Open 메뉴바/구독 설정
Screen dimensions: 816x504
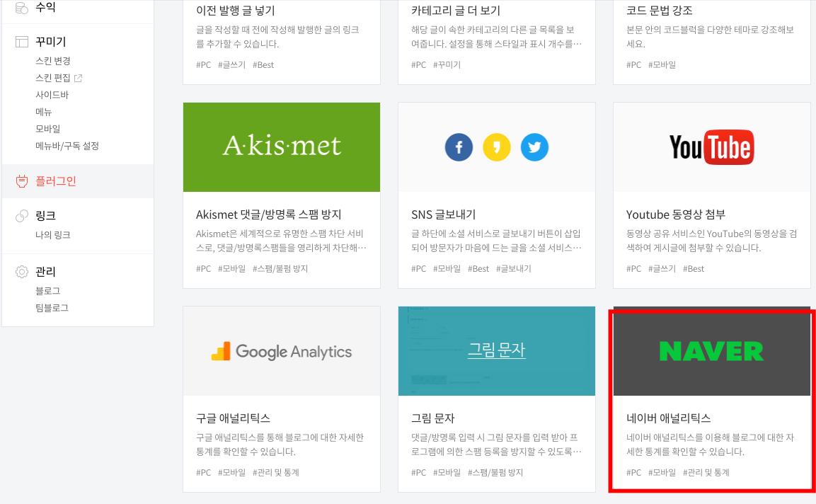point(67,146)
